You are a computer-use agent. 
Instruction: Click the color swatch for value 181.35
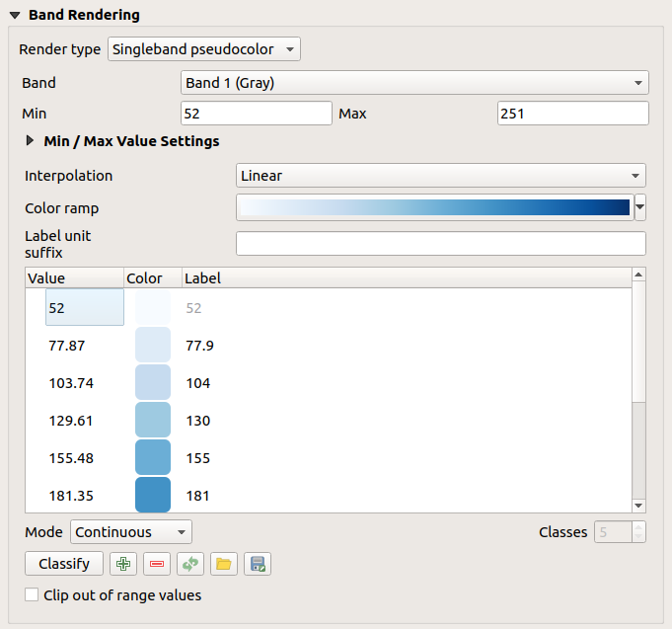coord(153,495)
